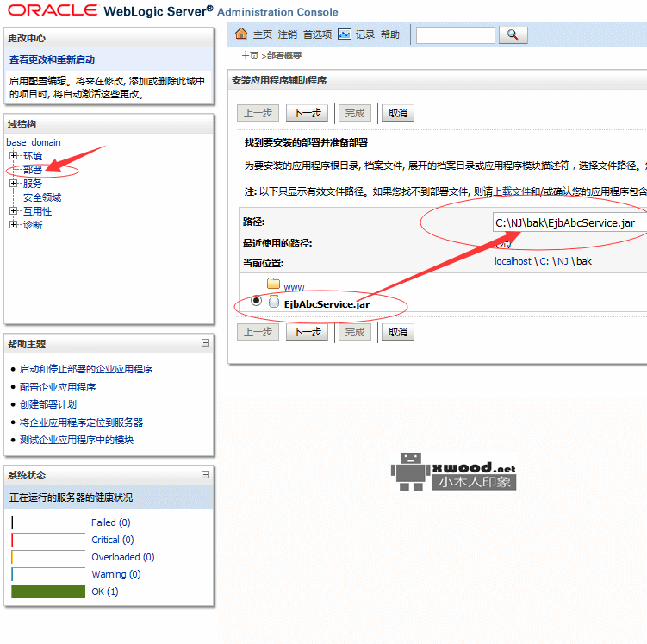Select 诊断 label in domain tree

pyautogui.click(x=33, y=225)
